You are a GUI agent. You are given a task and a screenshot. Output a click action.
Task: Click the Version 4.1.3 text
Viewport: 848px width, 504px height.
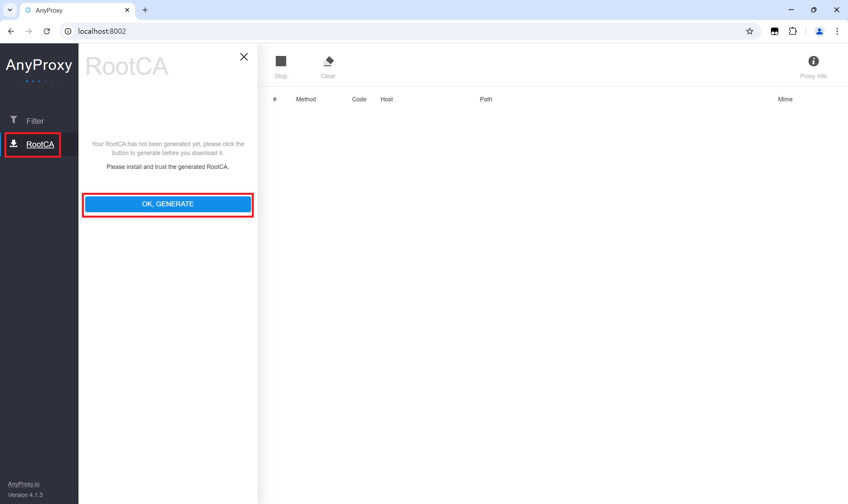tap(25, 495)
